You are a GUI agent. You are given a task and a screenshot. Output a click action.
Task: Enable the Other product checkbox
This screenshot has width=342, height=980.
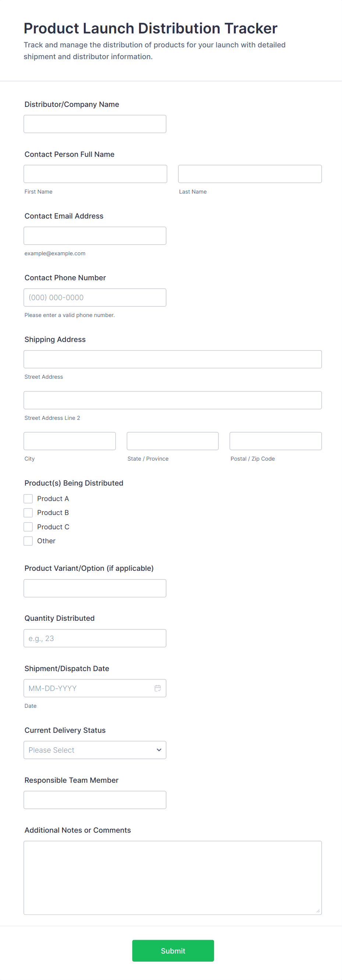[x=28, y=541]
